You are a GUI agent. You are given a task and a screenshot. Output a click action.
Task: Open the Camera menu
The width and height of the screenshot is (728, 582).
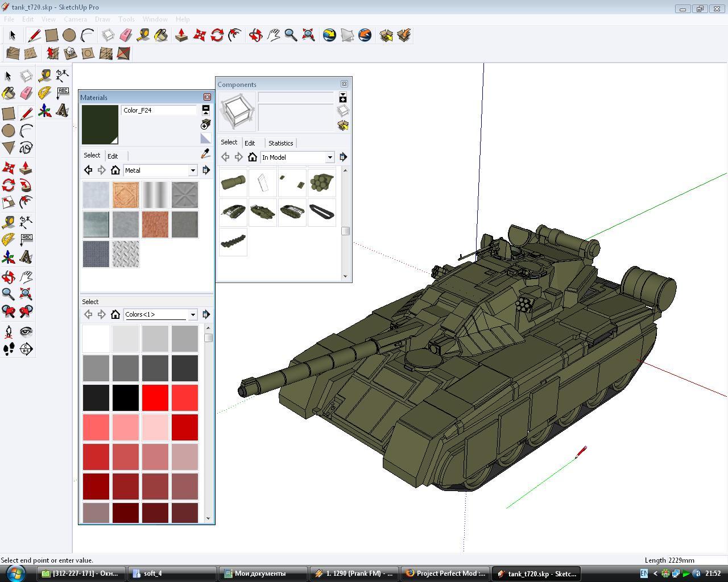[75, 19]
